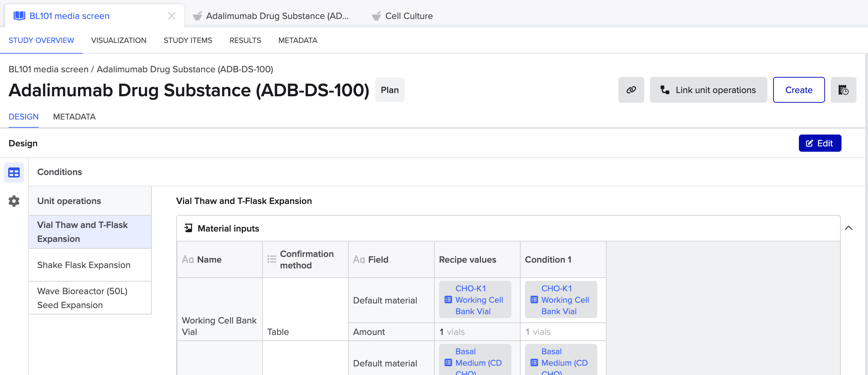Click the book icon on BL101 tab

[x=19, y=16]
